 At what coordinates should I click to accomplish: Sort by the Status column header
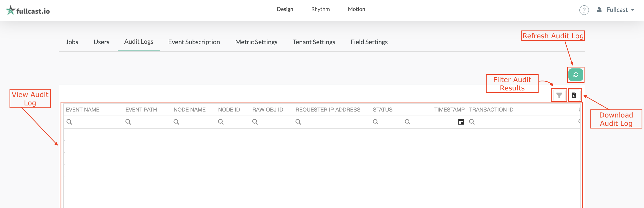[x=382, y=110]
